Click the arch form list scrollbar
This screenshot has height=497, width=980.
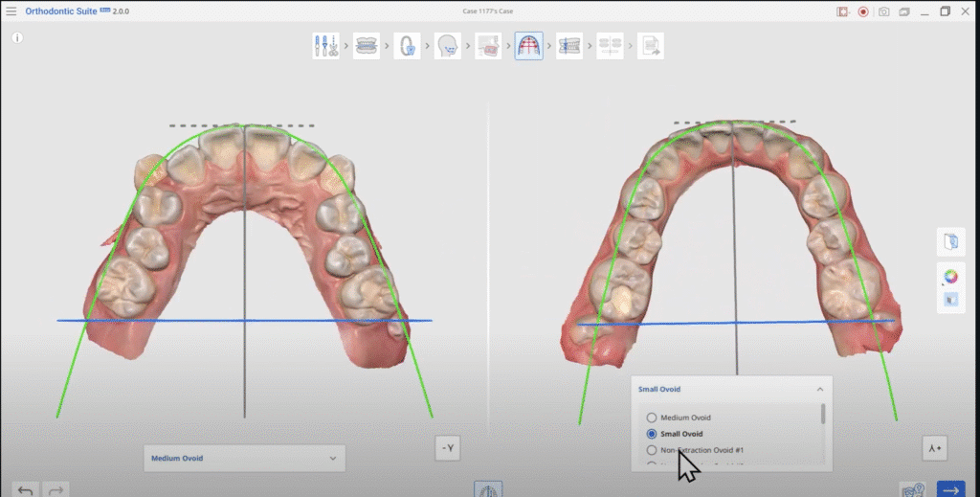[x=823, y=414]
